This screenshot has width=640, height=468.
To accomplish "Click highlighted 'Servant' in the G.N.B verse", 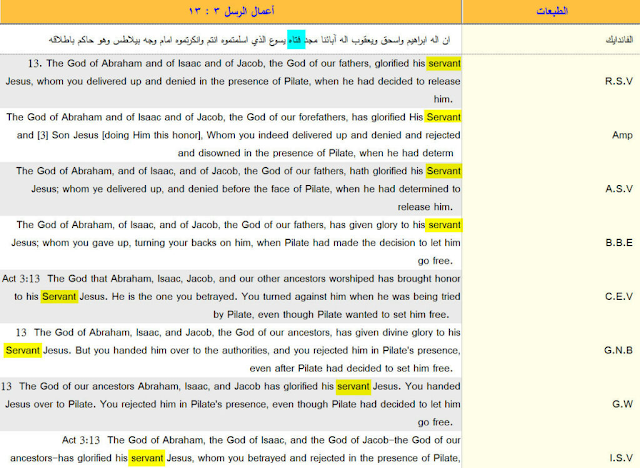I will (23, 350).
